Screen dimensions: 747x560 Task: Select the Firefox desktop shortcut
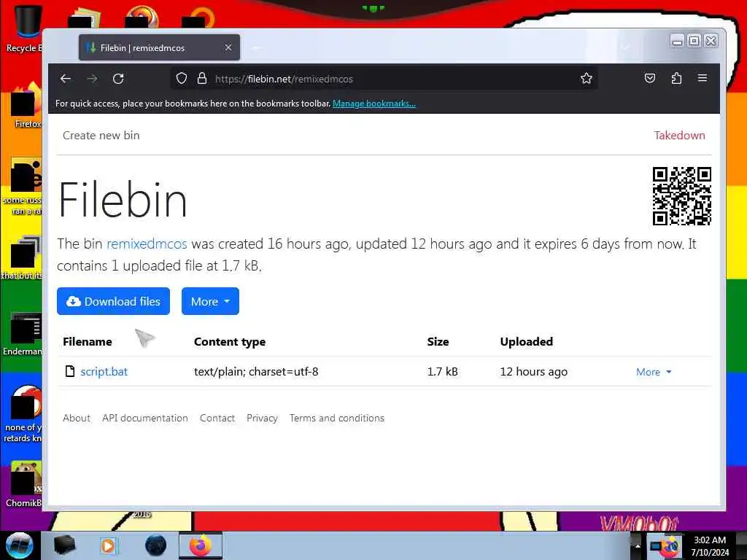point(26,106)
